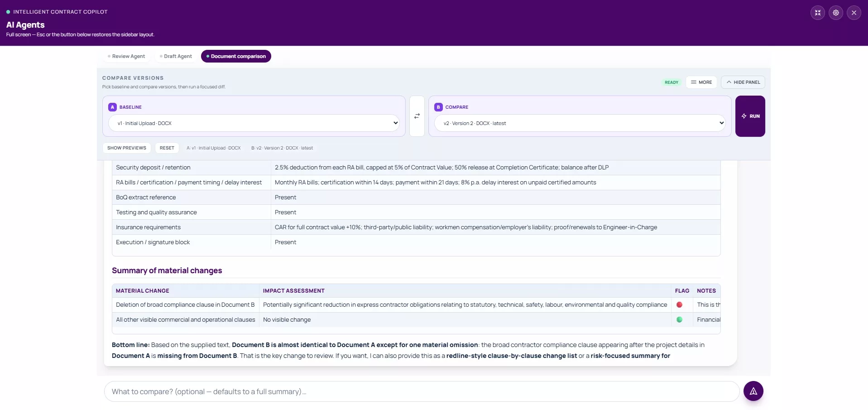This screenshot has height=410, width=868.
Task: Click the Baseline A badge
Action: 112,107
